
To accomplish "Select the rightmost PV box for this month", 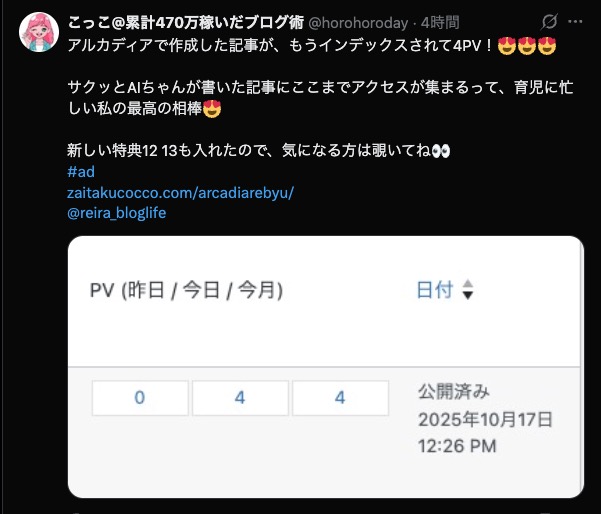I will point(340,398).
